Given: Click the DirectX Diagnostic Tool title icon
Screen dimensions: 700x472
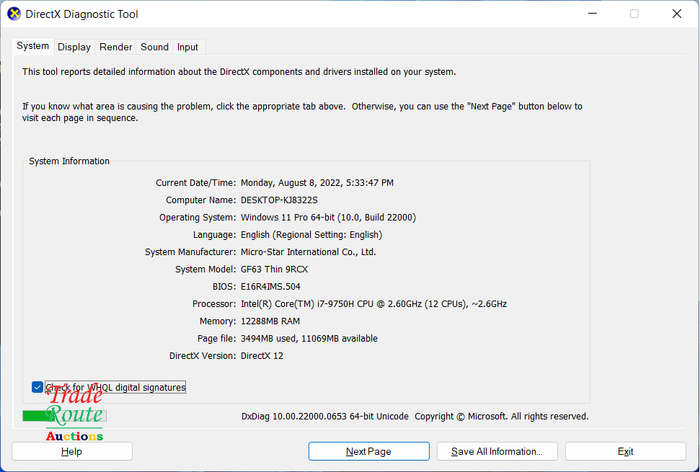Looking at the screenshot, I should click(14, 14).
